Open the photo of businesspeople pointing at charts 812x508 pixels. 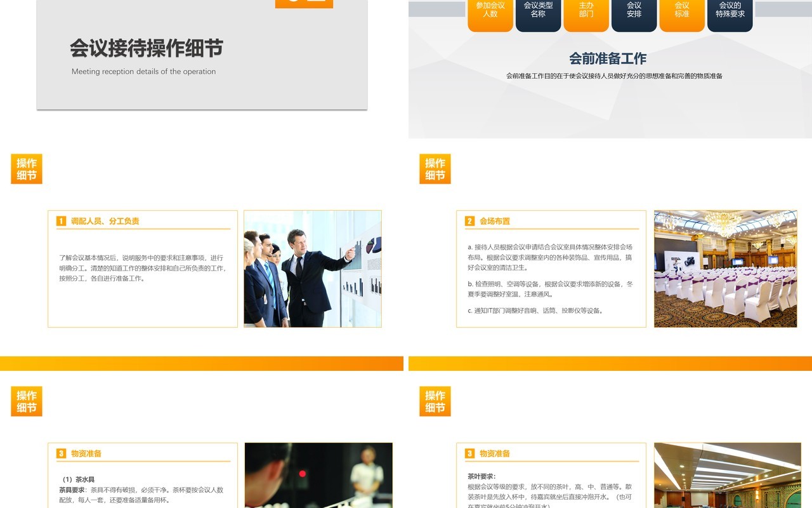tap(313, 269)
